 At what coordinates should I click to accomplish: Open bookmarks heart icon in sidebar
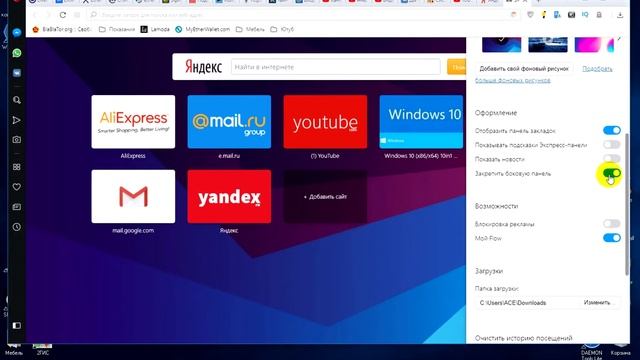[17, 187]
